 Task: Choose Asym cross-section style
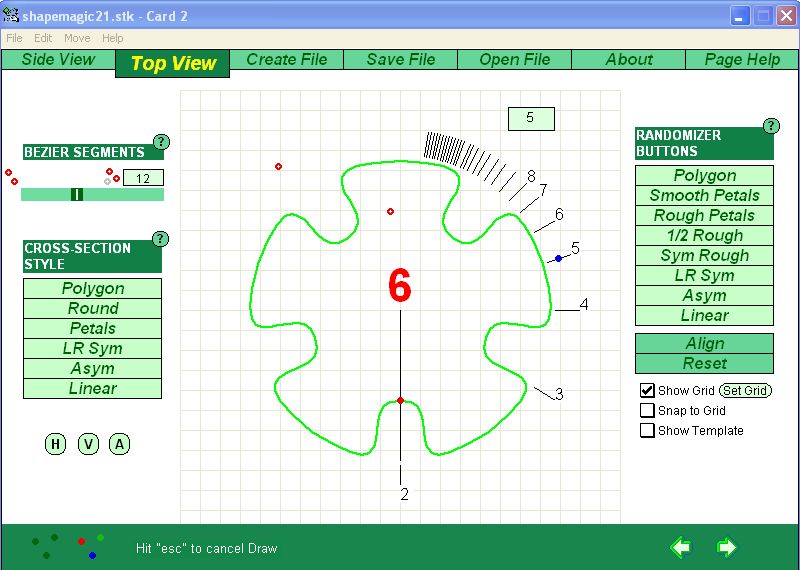[x=92, y=368]
